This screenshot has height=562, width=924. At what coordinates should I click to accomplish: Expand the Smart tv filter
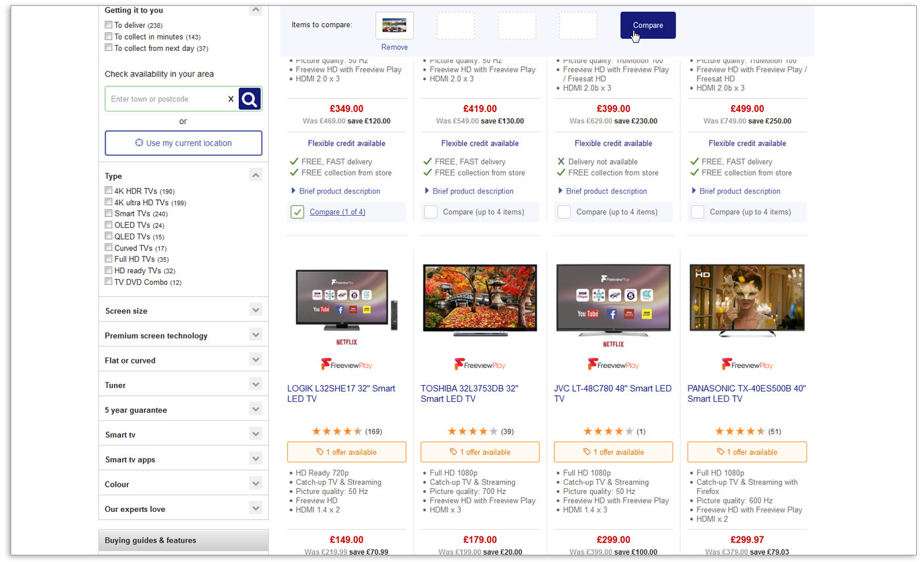coord(255,433)
